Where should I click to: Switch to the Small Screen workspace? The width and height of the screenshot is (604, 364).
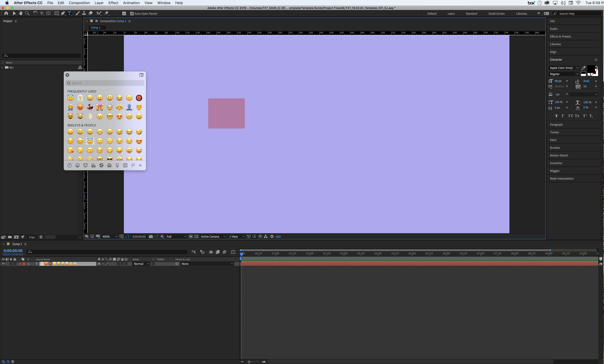tap(496, 13)
